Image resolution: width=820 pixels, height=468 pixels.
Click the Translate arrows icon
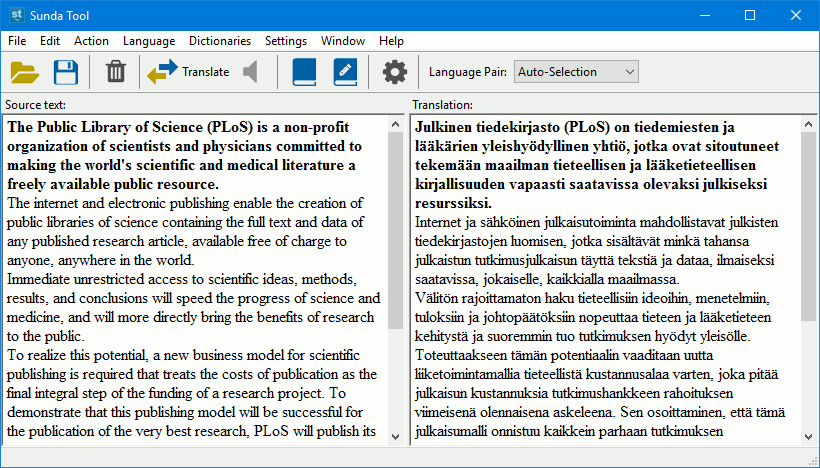click(x=162, y=72)
